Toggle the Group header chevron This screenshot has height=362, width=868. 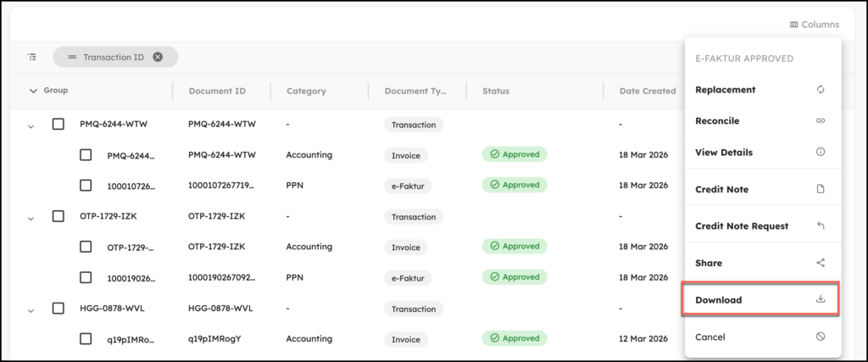33,91
